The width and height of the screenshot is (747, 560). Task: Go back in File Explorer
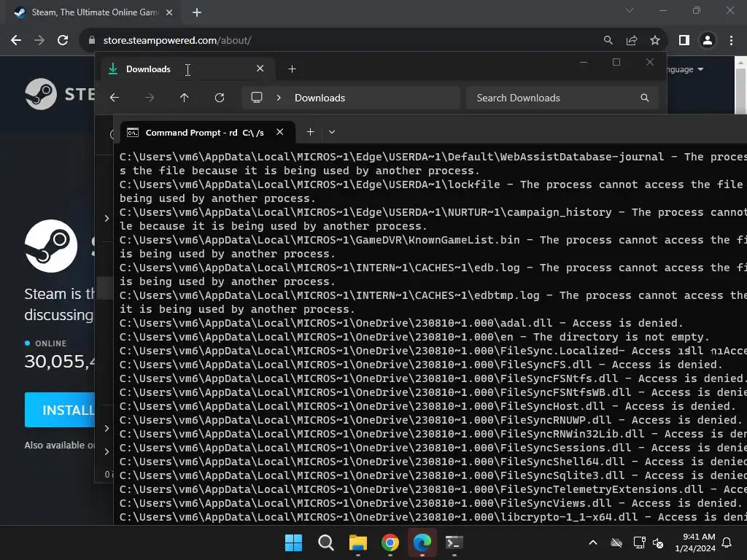pyautogui.click(x=115, y=98)
